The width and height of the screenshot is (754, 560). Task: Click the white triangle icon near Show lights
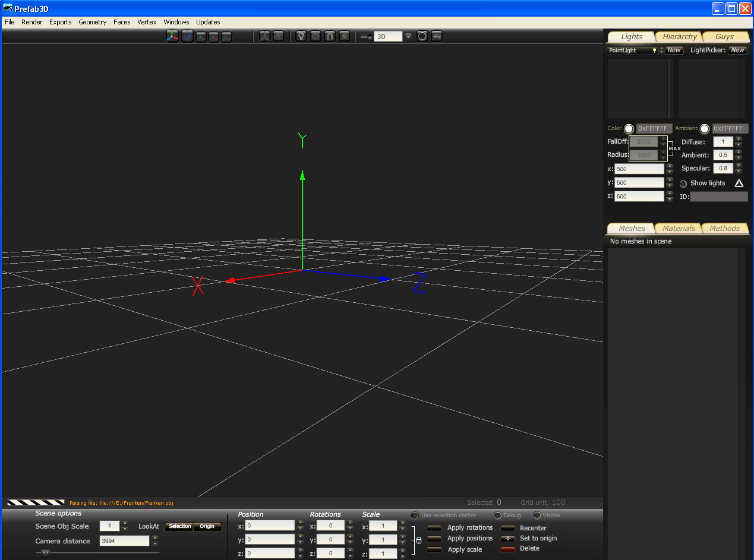[739, 183]
